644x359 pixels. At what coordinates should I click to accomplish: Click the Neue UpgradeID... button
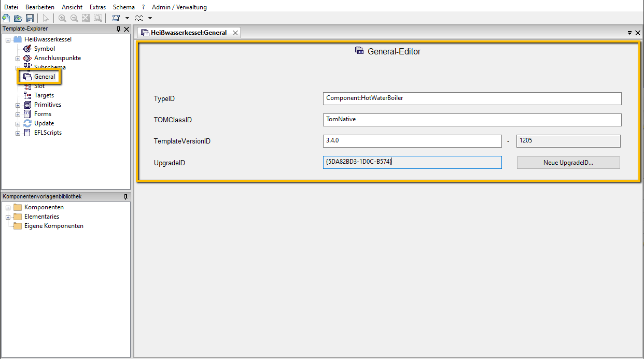(x=568, y=163)
